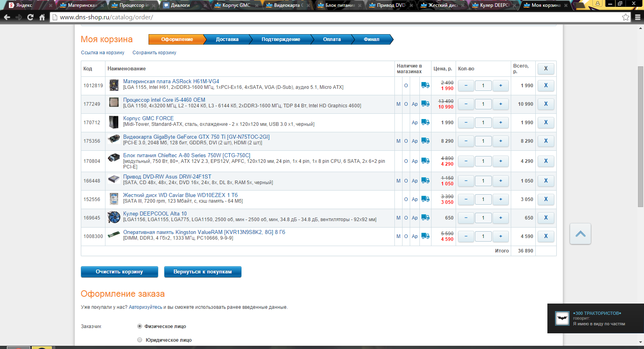Bookmark this page with star icon

[625, 17]
